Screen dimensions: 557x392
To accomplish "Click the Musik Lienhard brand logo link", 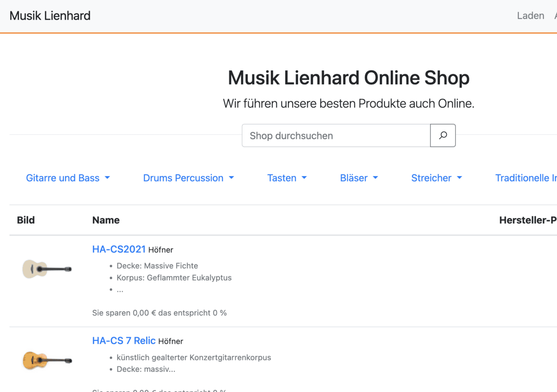I will click(x=50, y=16).
